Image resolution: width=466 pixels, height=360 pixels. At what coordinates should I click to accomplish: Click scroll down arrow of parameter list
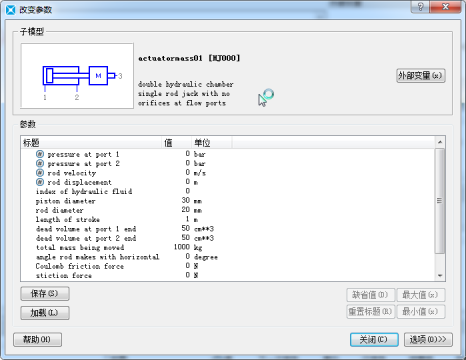440,275
